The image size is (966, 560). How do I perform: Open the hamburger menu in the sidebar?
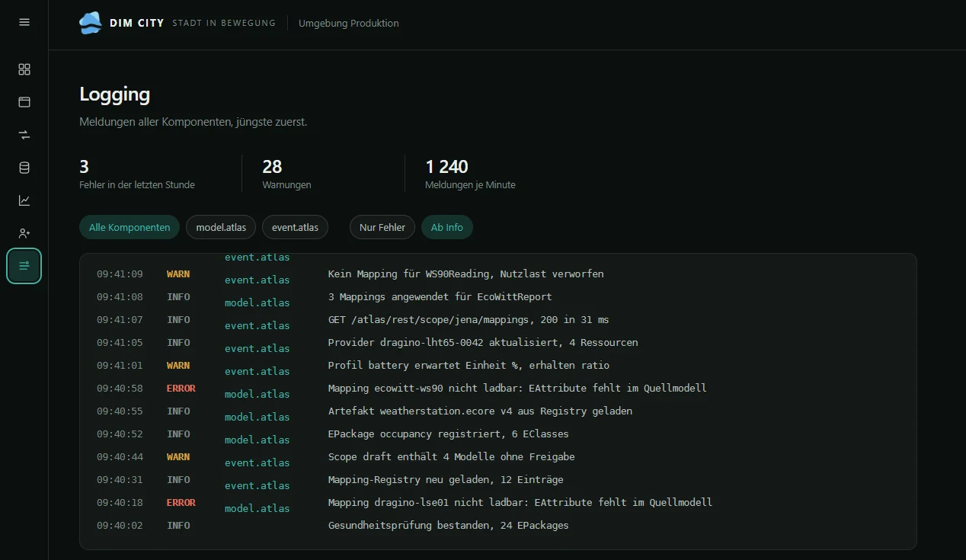(24, 22)
